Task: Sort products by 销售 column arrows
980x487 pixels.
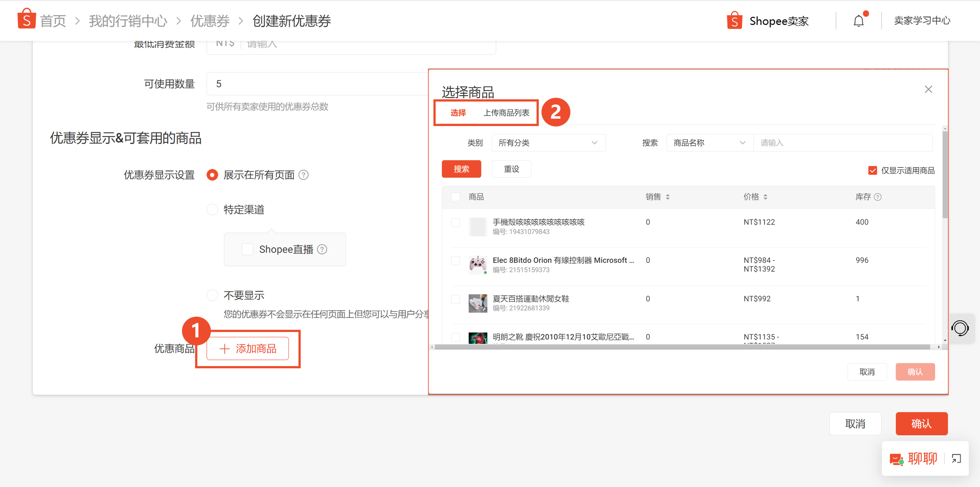Action: point(668,197)
